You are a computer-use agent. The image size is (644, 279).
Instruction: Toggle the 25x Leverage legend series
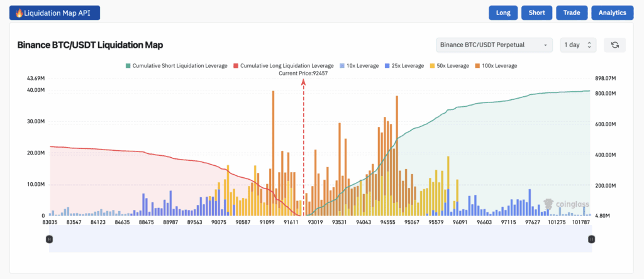404,65
